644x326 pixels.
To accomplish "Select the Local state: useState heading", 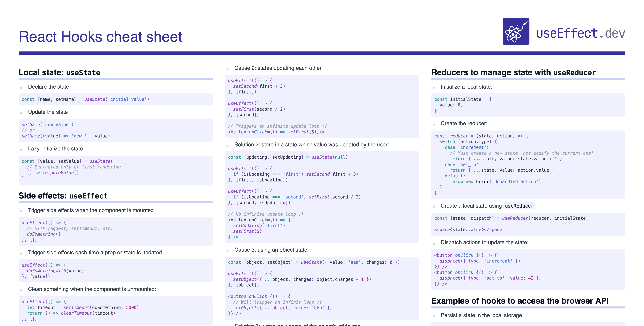I will click(59, 73).
